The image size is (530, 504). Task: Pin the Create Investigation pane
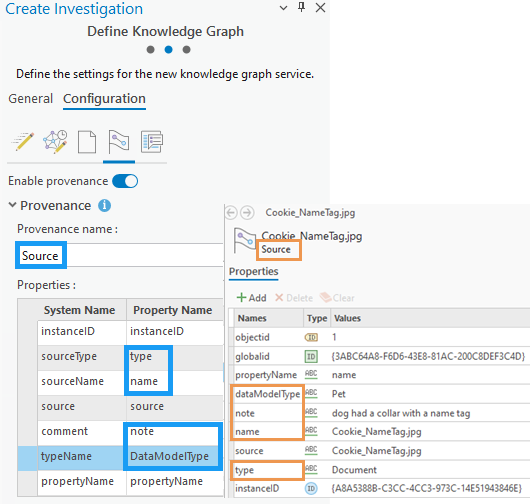click(x=302, y=7)
